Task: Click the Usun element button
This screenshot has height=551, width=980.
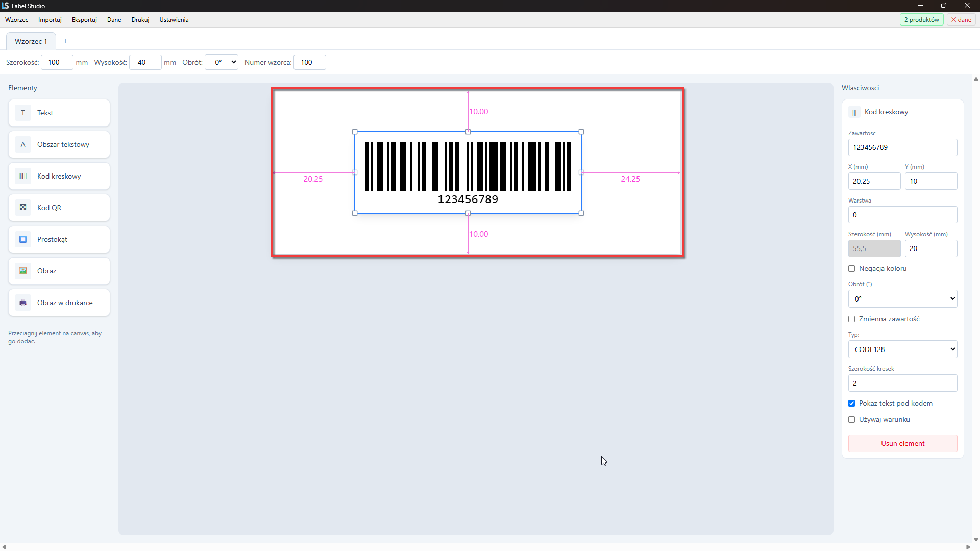Action: tap(902, 443)
